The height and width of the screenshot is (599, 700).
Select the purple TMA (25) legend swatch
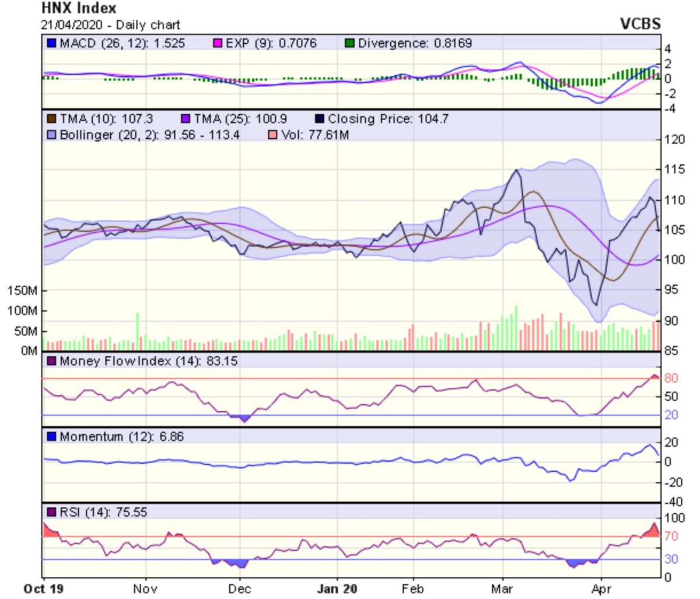coord(185,119)
